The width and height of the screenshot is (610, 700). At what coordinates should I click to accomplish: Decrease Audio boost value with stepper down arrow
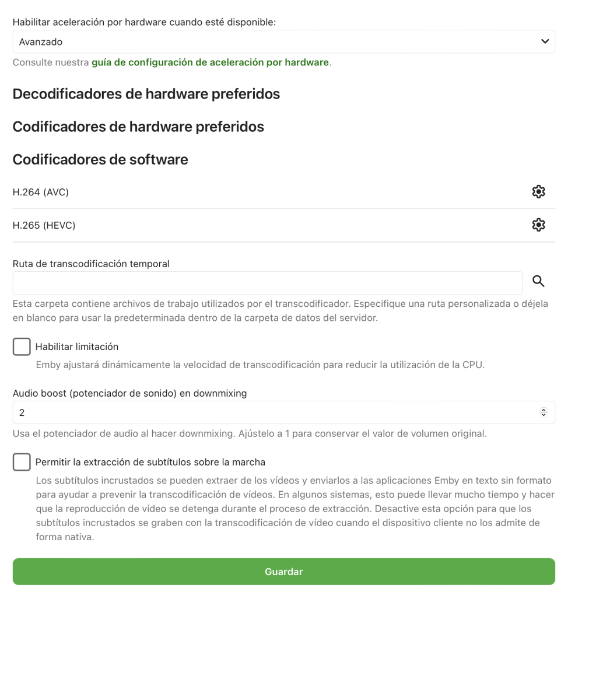point(544,415)
